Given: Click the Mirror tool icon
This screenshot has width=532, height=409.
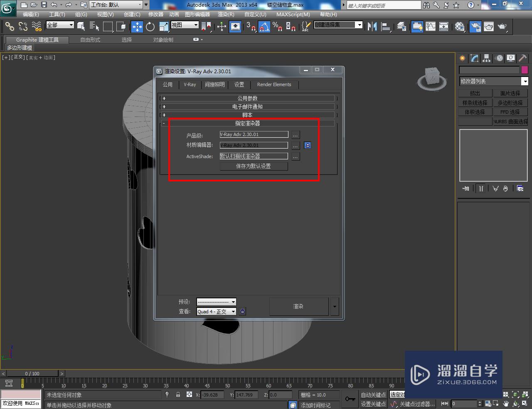Looking at the screenshot, I should (x=372, y=27).
